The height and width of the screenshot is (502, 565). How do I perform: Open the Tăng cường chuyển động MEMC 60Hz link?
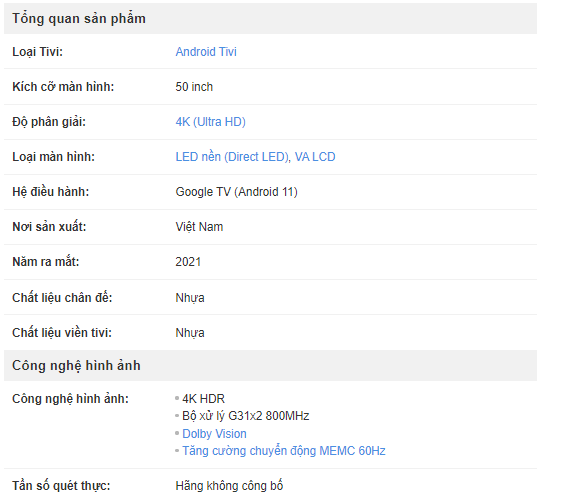284,451
